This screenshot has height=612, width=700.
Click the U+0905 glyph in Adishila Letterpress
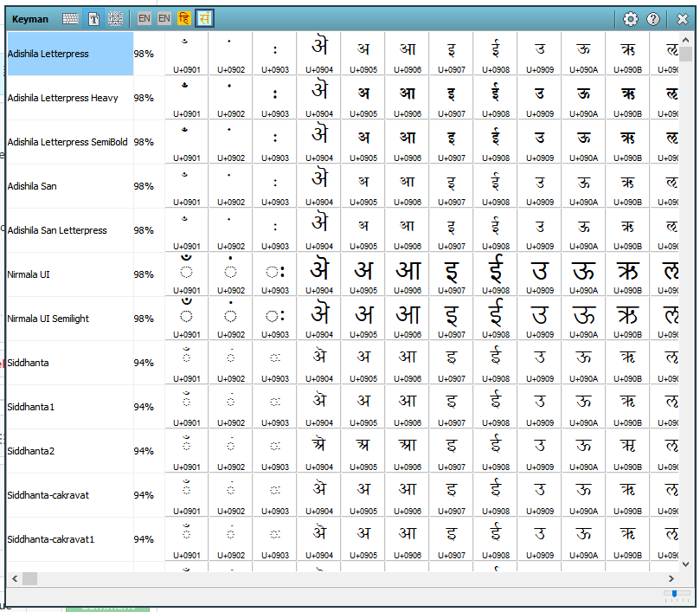[x=363, y=48]
